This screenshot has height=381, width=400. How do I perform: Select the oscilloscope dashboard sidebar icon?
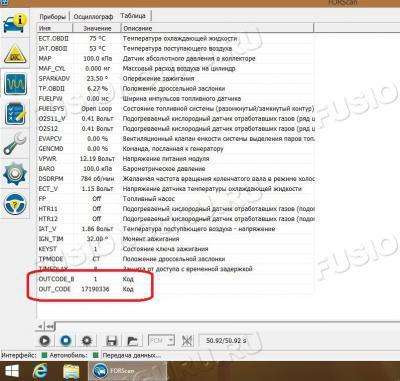click(15, 84)
